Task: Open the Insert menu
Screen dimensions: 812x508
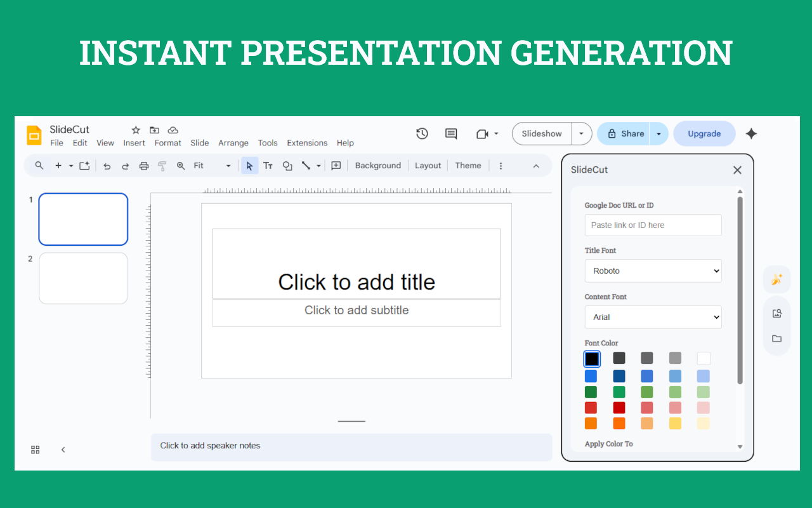Action: (134, 143)
